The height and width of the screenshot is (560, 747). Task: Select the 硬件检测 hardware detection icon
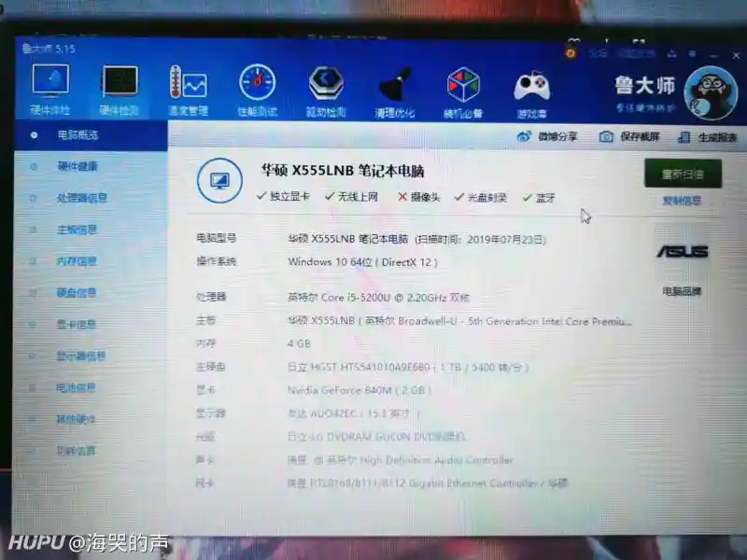point(120,86)
